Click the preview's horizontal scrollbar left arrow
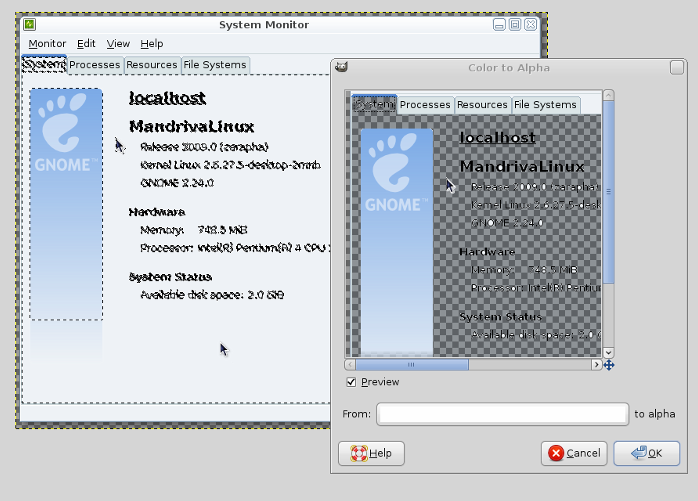The width and height of the screenshot is (698, 501). [350, 365]
